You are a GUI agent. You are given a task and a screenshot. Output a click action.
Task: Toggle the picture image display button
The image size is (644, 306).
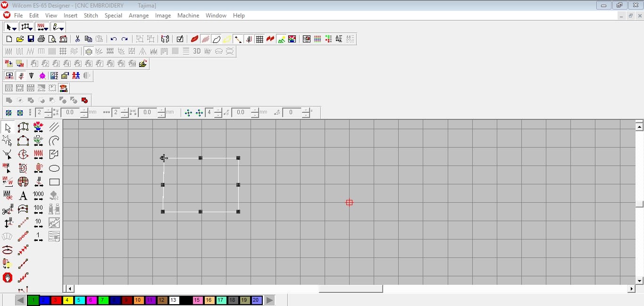point(292,39)
